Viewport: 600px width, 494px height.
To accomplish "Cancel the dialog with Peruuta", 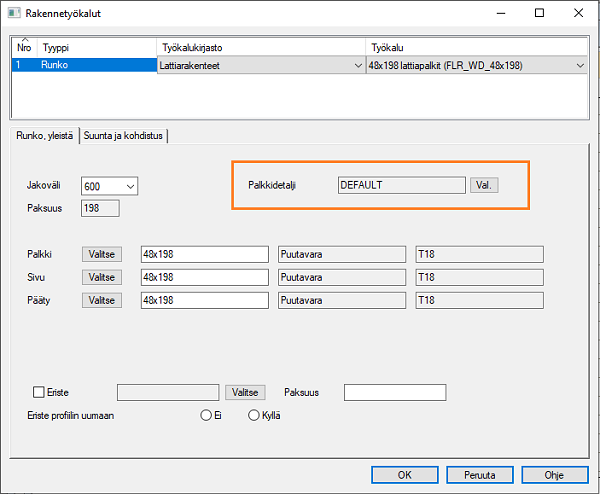I will click(480, 474).
